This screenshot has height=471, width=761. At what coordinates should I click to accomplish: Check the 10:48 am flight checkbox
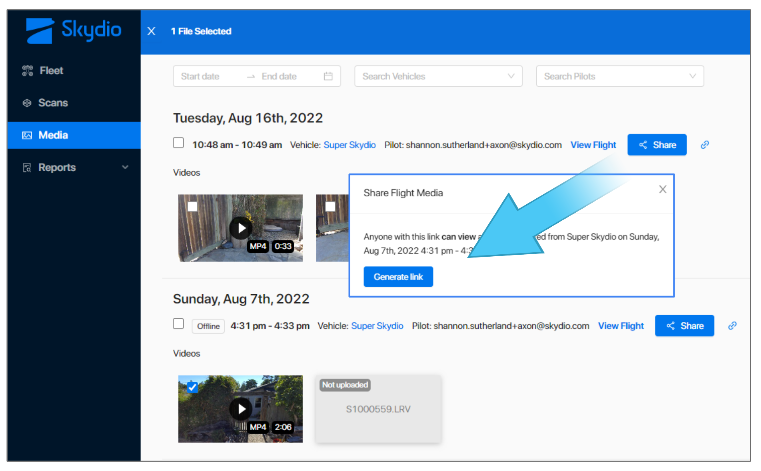tap(179, 143)
